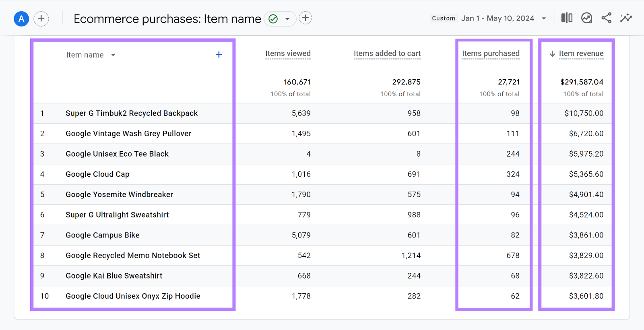Click revenue cell $6,720.60
Image resolution: width=644 pixels, height=330 pixels.
[586, 134]
